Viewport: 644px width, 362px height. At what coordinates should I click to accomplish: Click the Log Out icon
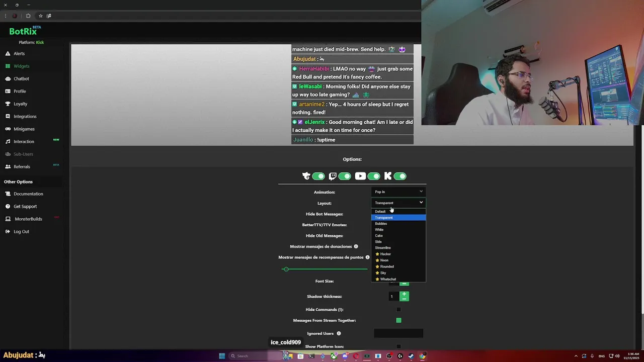coord(8,231)
